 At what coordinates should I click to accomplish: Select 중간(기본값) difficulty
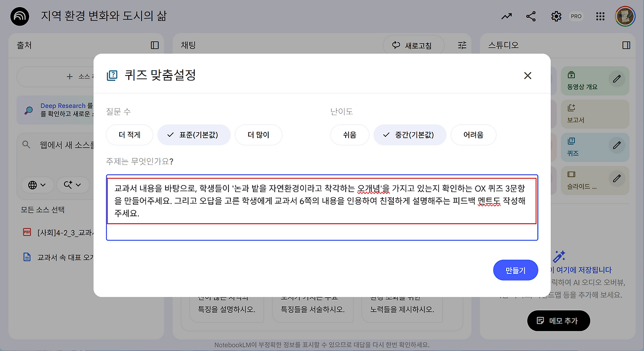[410, 135]
